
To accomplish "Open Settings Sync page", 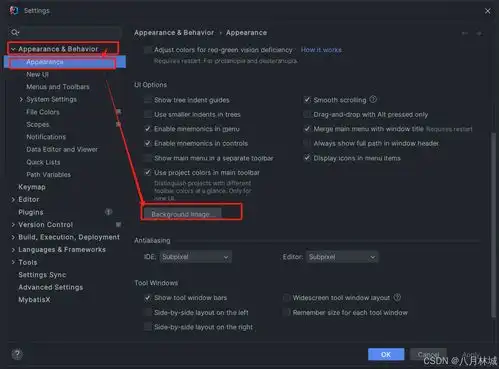I will click(42, 275).
